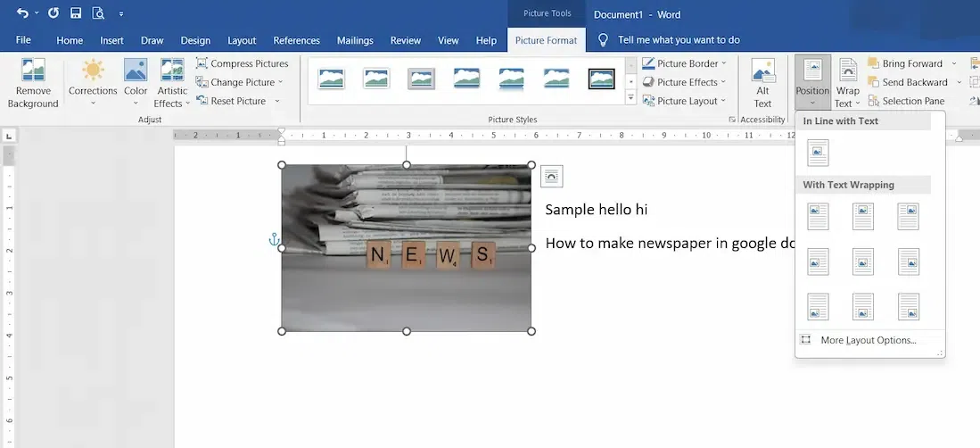
Task: Click the Undo arrow in Quick Access
Action: point(22,13)
